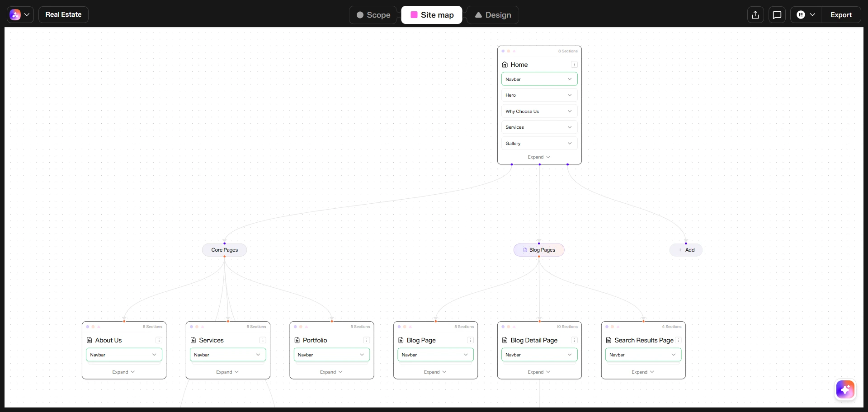Click the share icon in the top toolbar

click(x=755, y=14)
